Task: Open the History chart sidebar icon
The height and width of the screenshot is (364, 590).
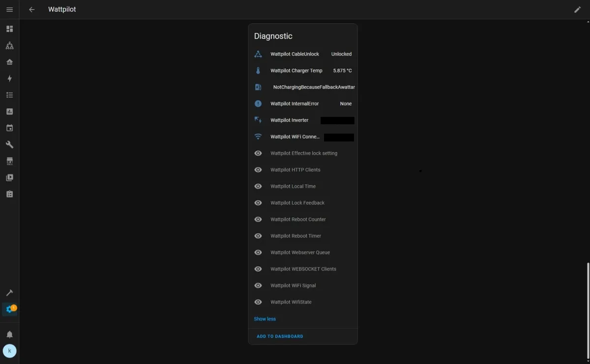Action: point(9,112)
